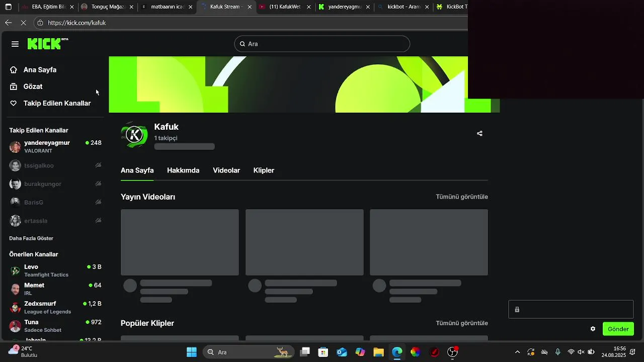Click the Kick Ara search field

click(x=322, y=44)
